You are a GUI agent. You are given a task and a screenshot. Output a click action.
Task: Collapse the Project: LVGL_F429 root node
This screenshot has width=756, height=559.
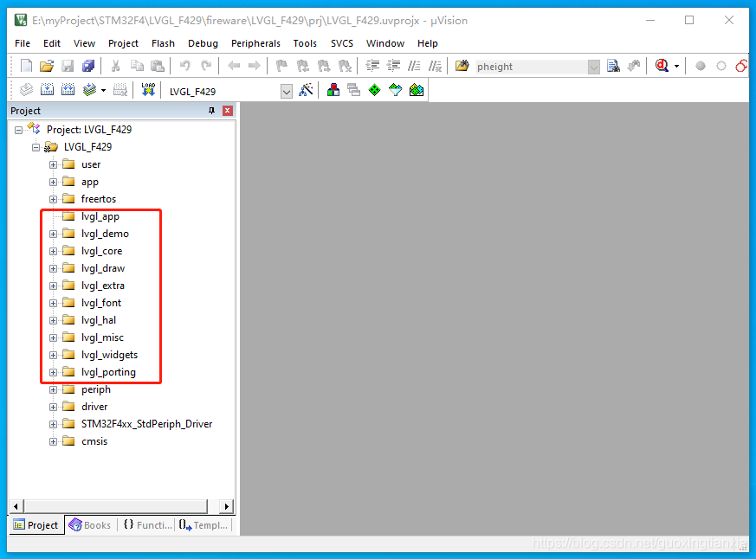click(18, 130)
